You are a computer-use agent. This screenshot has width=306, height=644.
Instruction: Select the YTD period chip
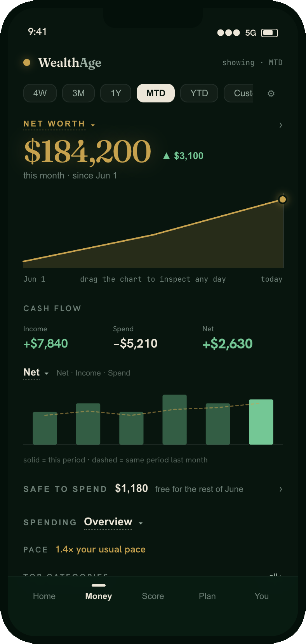coord(199,93)
